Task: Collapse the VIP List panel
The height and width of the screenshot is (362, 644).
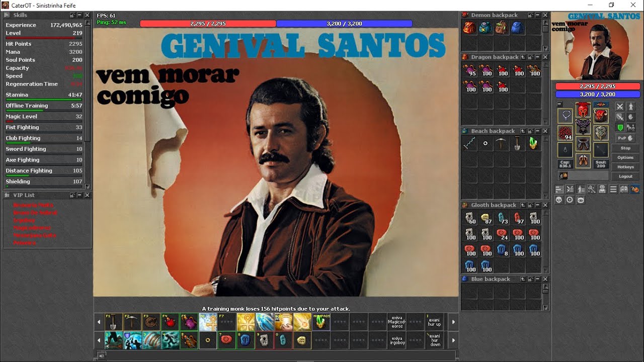Action: 80,195
